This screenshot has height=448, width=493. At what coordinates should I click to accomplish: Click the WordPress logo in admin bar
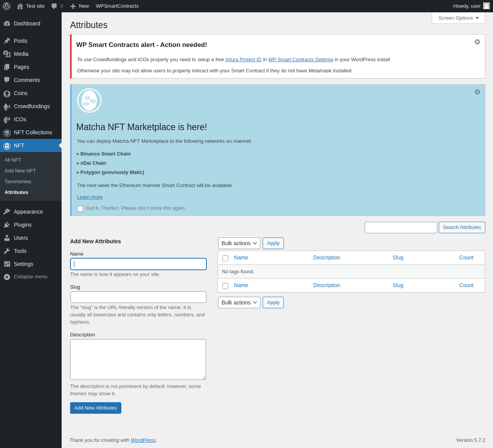point(7,6)
